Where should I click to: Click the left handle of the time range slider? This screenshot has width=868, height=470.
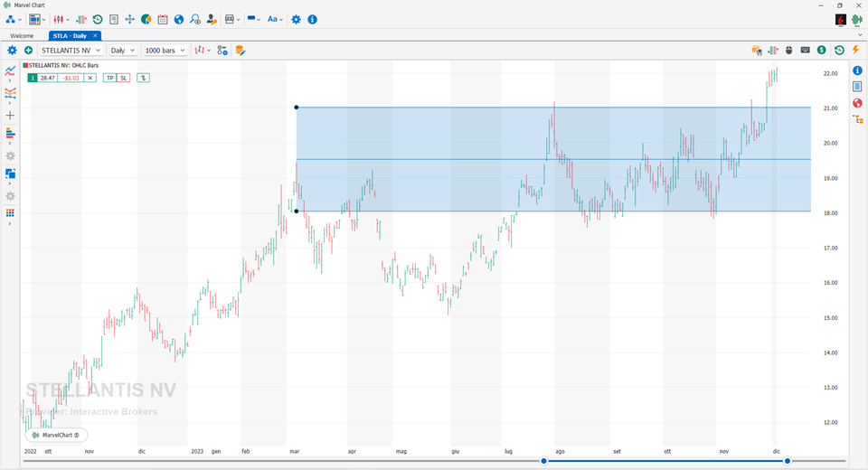[543, 461]
